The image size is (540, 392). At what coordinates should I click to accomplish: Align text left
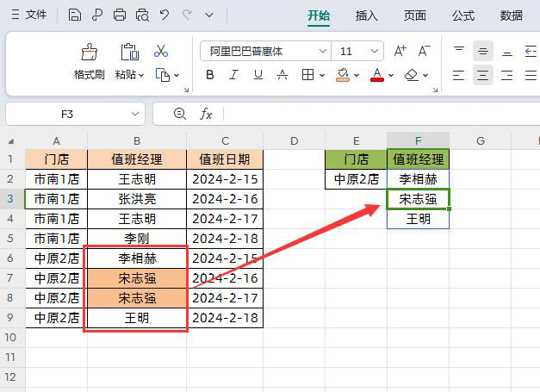[x=459, y=75]
